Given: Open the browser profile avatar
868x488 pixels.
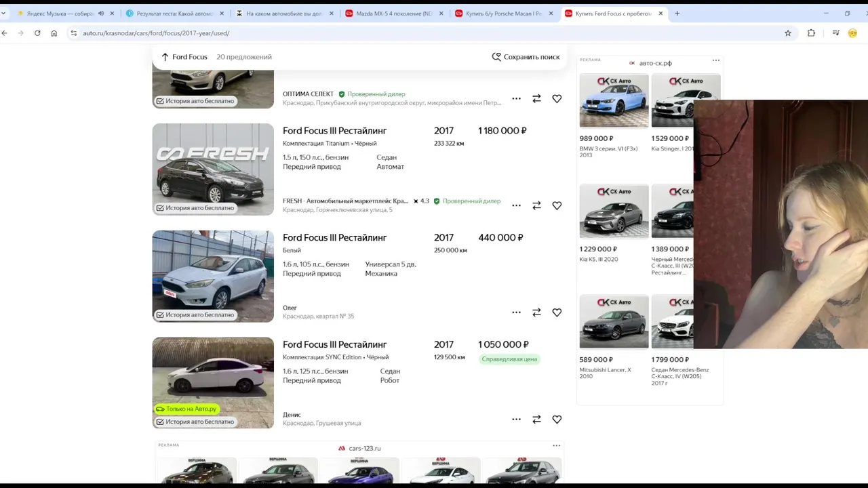Looking at the screenshot, I should tap(853, 33).
